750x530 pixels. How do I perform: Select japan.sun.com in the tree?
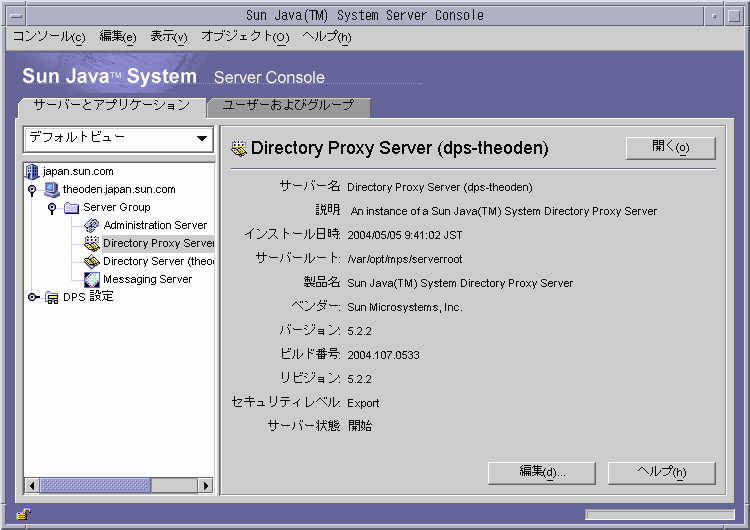78,171
